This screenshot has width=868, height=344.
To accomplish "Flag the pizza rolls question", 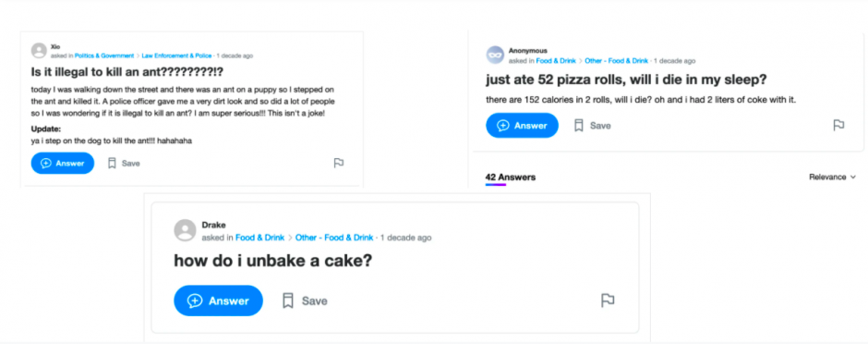I will pyautogui.click(x=838, y=125).
